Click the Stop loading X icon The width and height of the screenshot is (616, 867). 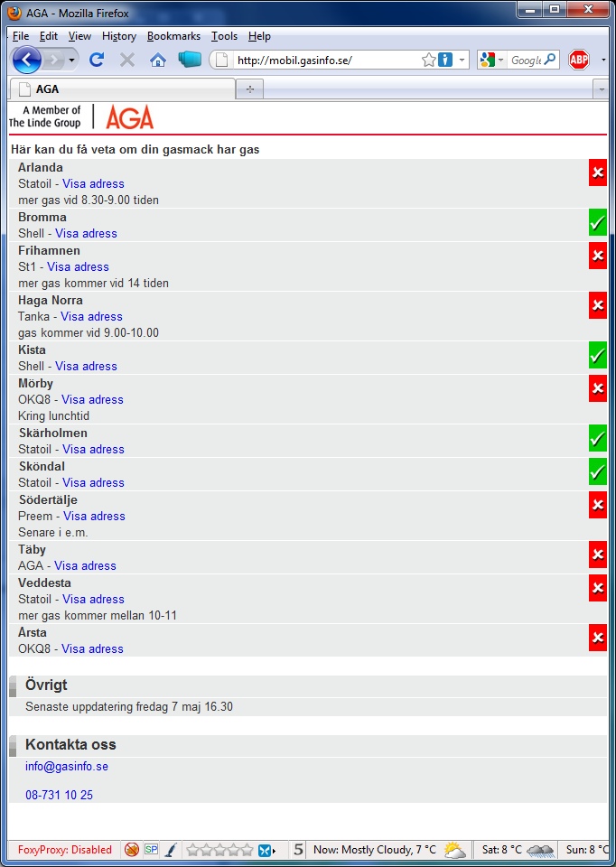click(x=127, y=60)
